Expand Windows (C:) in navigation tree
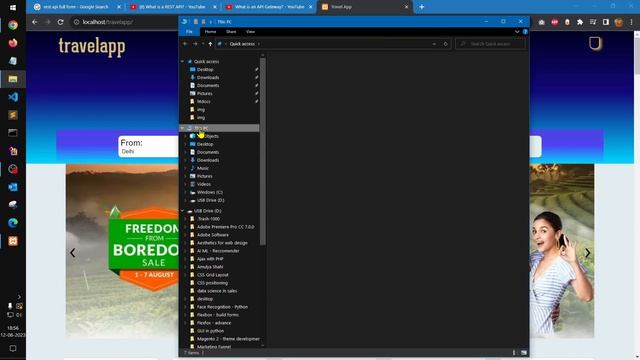The width and height of the screenshot is (640, 360). pos(186,192)
